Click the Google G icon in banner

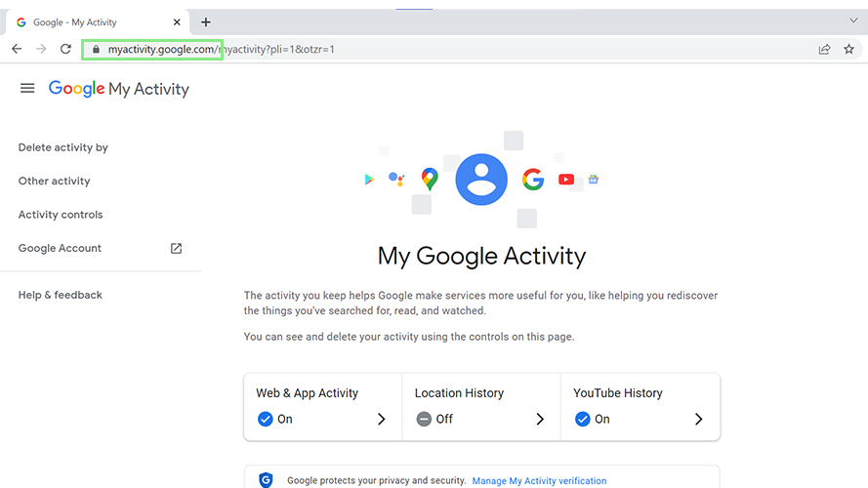[533, 180]
